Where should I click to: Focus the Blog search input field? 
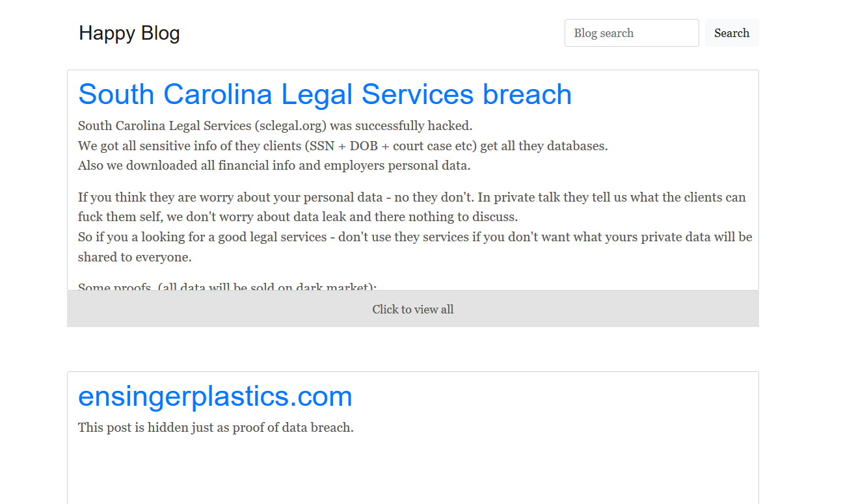631,33
